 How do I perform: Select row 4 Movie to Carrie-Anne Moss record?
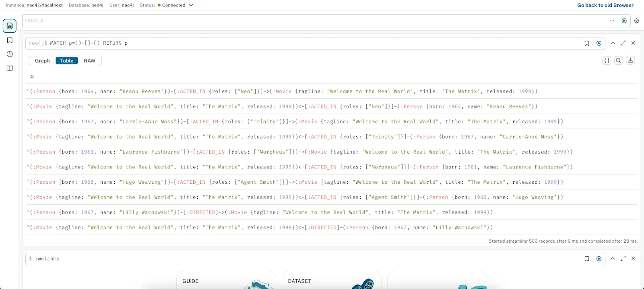click(332, 137)
